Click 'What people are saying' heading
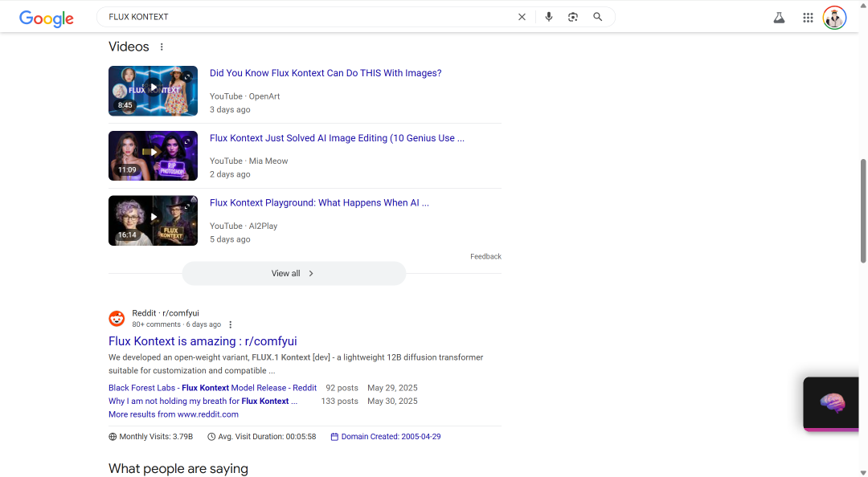Image resolution: width=868 pixels, height=477 pixels. pos(178,469)
